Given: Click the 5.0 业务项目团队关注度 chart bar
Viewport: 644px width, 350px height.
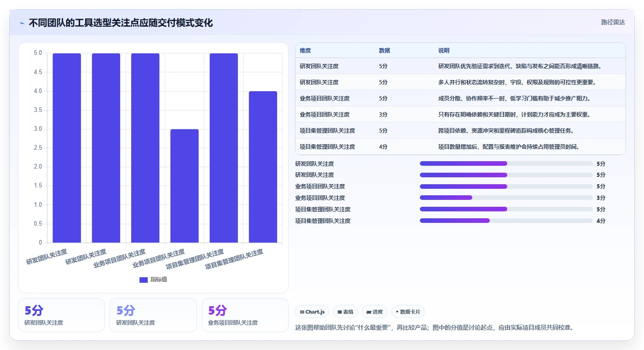Looking at the screenshot, I should (x=145, y=148).
